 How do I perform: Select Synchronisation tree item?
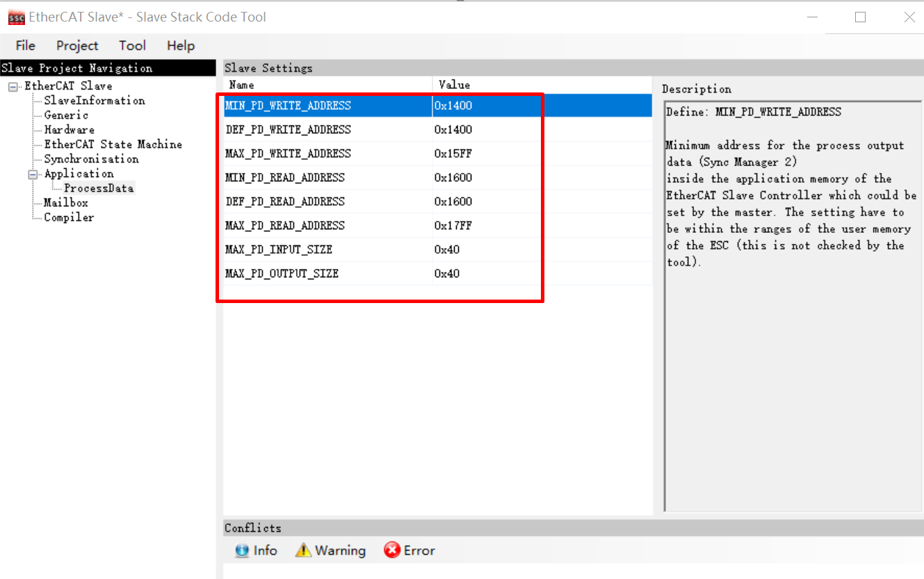click(91, 159)
